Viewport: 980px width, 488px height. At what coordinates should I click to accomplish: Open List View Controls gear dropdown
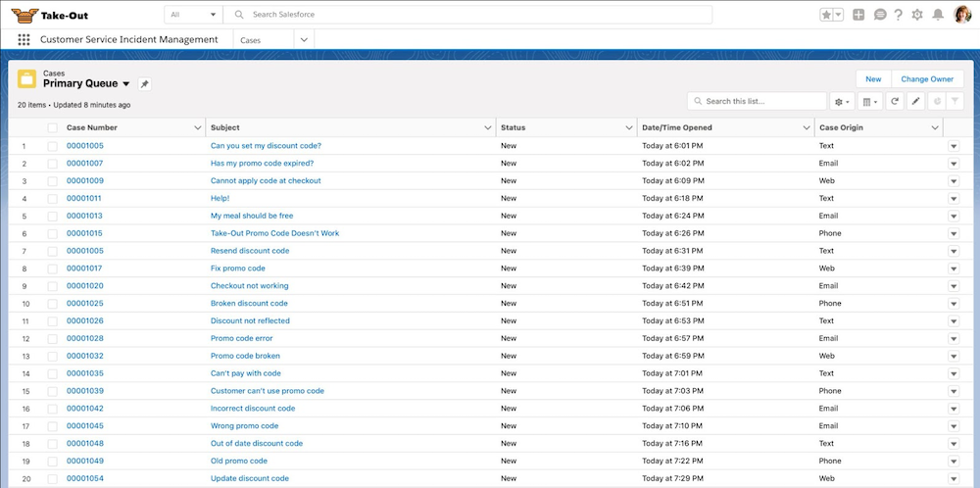(843, 101)
